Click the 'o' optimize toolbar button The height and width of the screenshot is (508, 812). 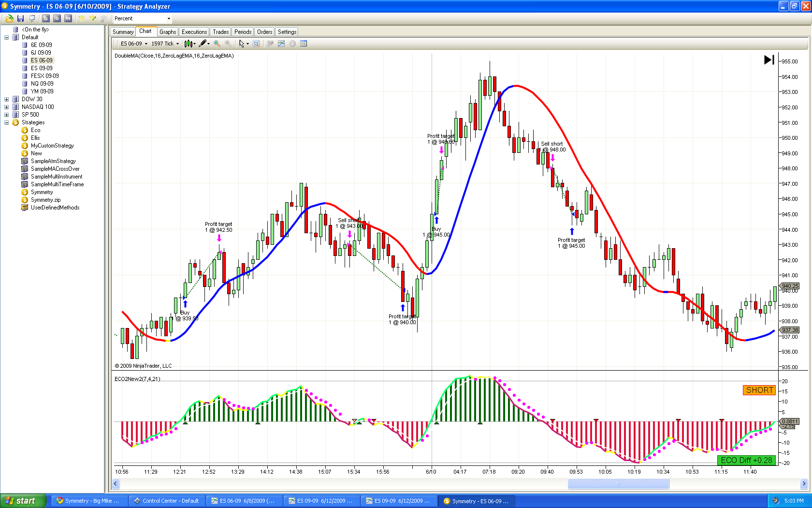point(57,18)
